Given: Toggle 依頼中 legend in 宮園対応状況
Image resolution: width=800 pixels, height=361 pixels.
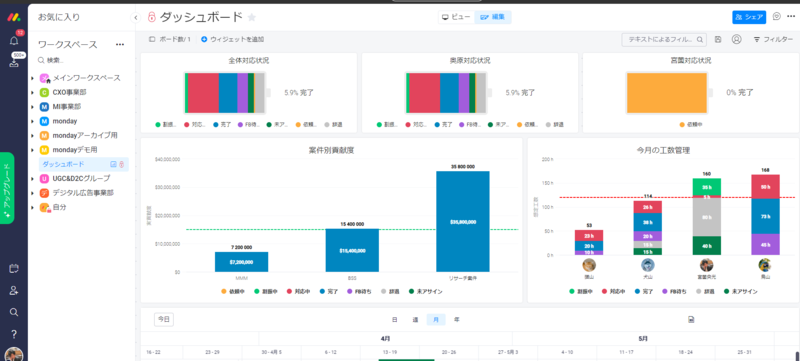Looking at the screenshot, I should (692, 124).
